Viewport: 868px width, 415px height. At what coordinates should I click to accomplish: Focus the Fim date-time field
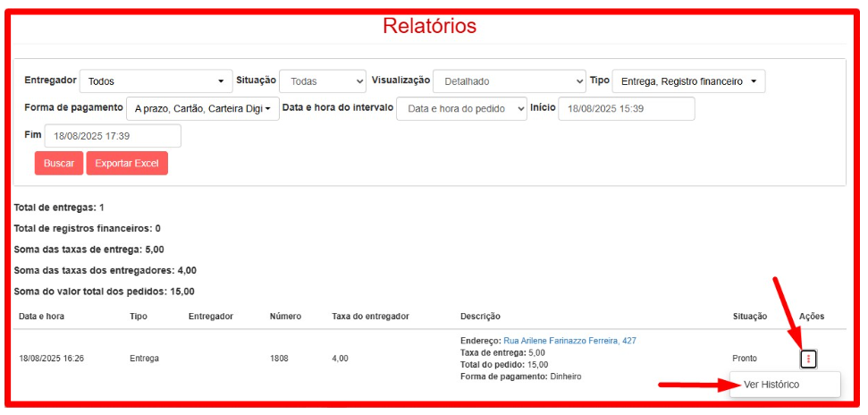[x=113, y=136]
